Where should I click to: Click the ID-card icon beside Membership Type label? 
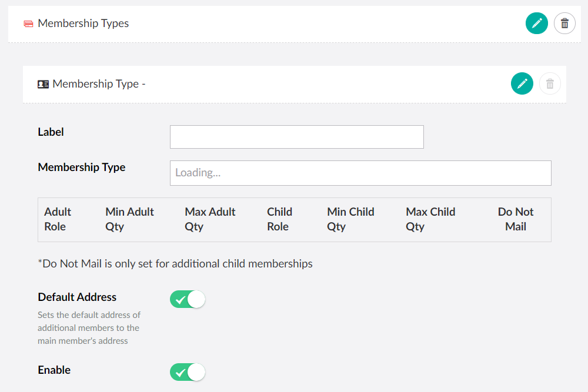point(42,83)
